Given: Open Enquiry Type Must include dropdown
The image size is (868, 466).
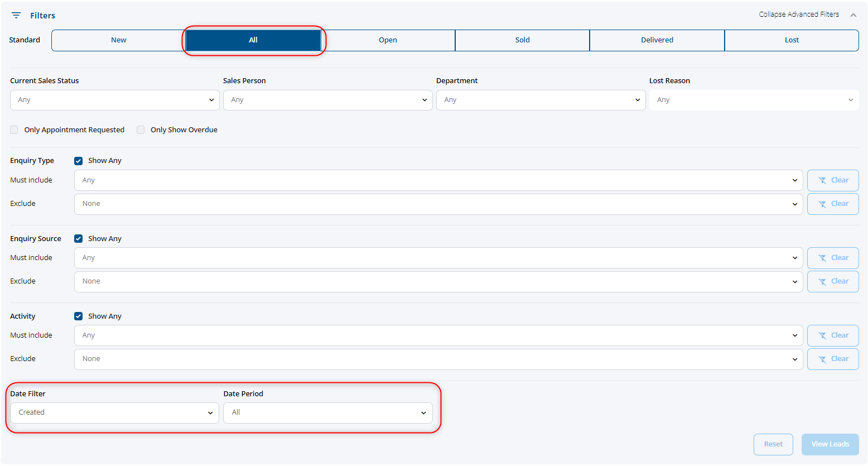Looking at the screenshot, I should (x=438, y=180).
